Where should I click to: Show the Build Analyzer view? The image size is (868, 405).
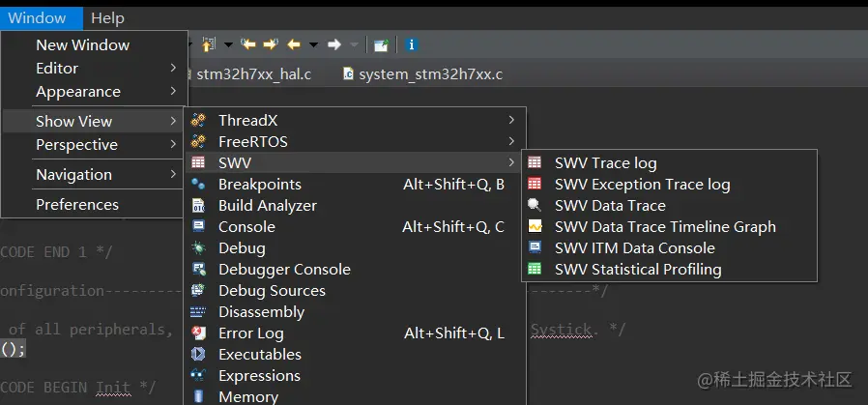tap(355, 205)
